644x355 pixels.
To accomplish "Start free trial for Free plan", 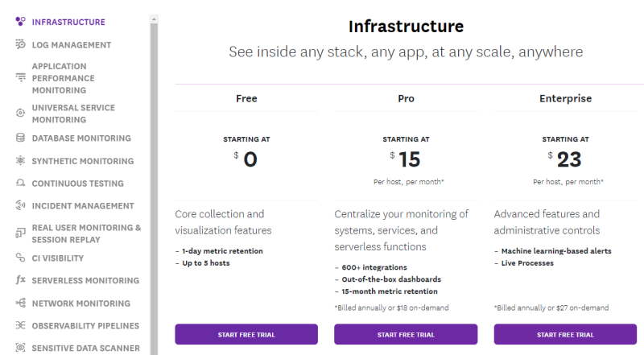I will (x=246, y=334).
